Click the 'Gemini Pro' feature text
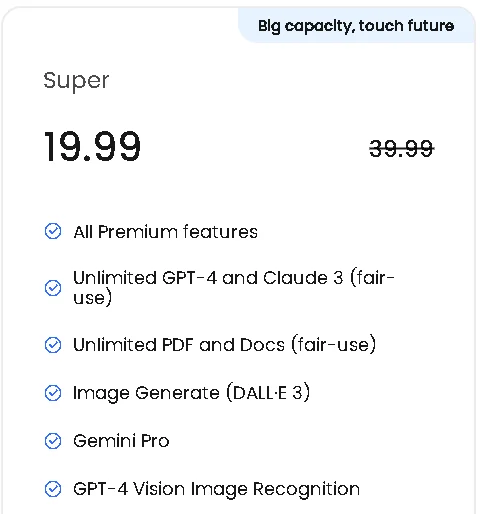This screenshot has width=489, height=514. (x=121, y=441)
